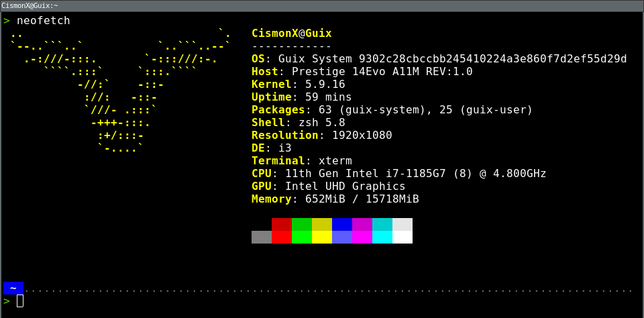644x318 pixels.
Task: Click the yellow CismonX@Guix header text
Action: click(291, 34)
